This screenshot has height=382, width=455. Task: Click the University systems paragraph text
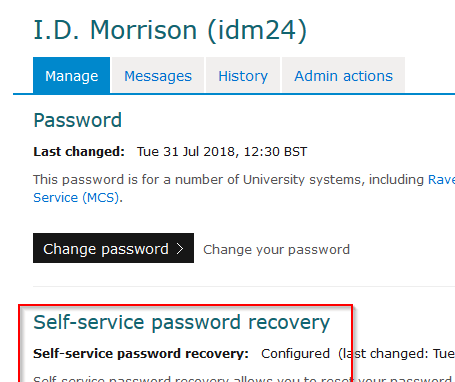230,180
